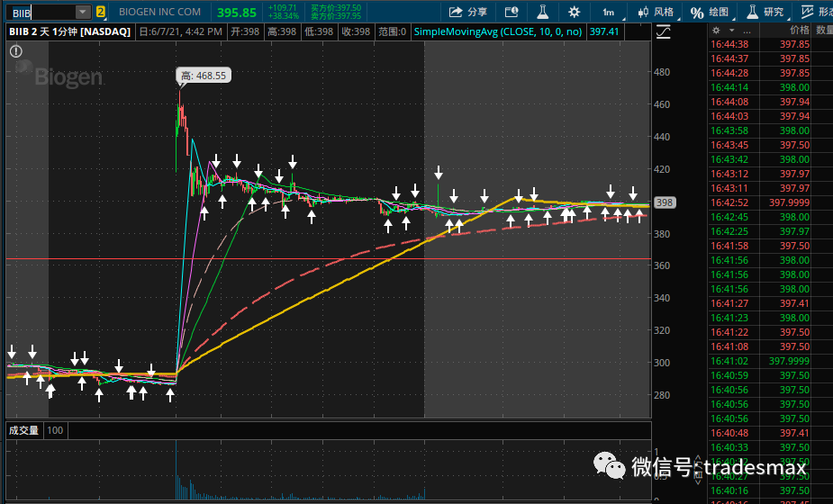Screen dimensions: 833x504
Task: Click the 395.85 last price
Action: pos(237,13)
